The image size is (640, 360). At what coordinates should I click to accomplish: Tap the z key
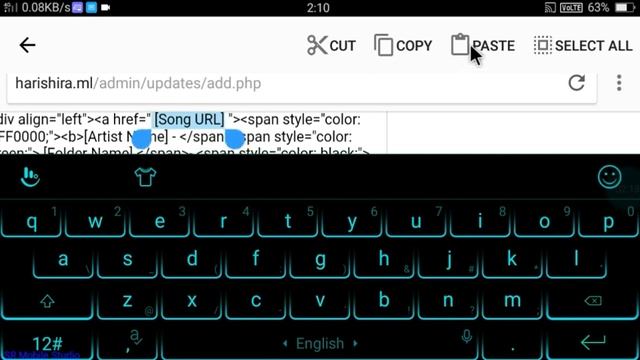(127, 301)
